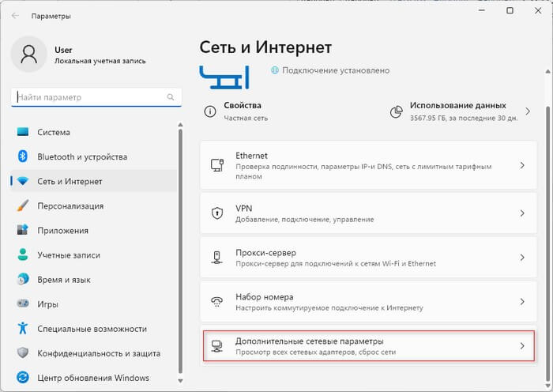Select Конфиденциальность и защита in sidebar

coord(94,352)
